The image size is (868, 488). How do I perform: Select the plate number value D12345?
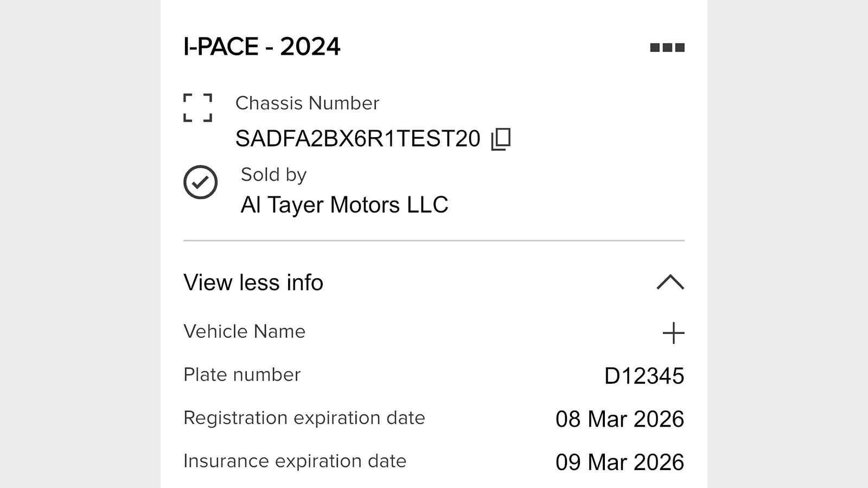644,376
